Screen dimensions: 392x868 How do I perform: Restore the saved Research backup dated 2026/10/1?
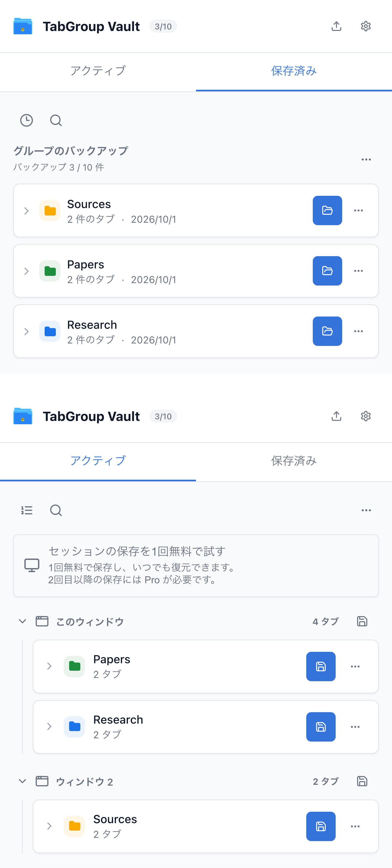pyautogui.click(x=327, y=331)
